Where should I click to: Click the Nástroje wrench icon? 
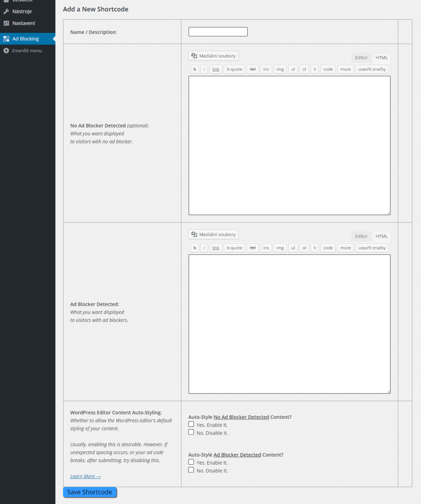[6, 11]
